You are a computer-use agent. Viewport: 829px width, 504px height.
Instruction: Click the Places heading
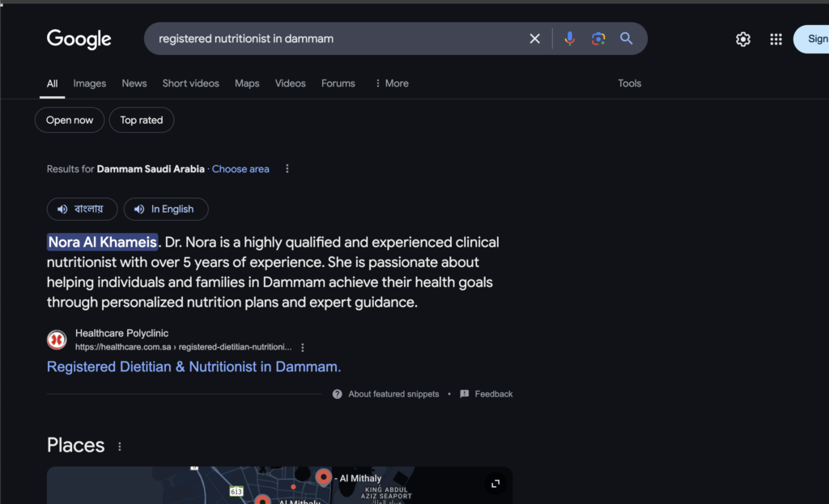(x=75, y=446)
